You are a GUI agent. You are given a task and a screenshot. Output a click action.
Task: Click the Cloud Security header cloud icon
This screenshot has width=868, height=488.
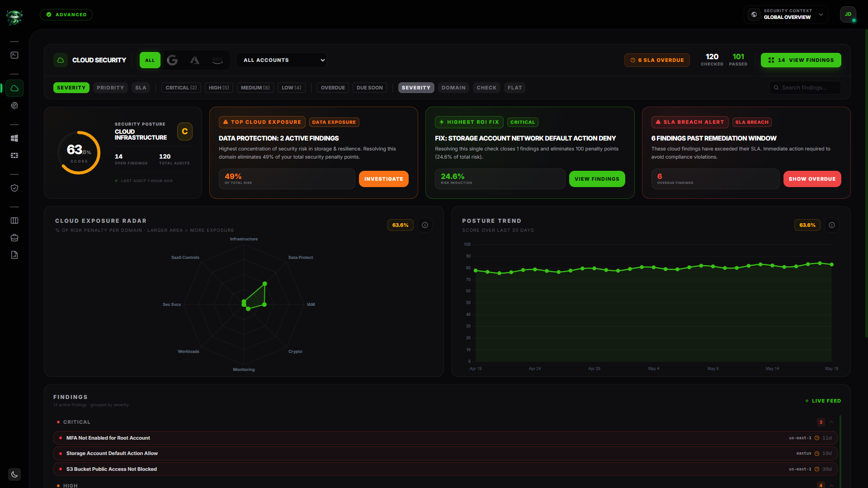pyautogui.click(x=61, y=60)
